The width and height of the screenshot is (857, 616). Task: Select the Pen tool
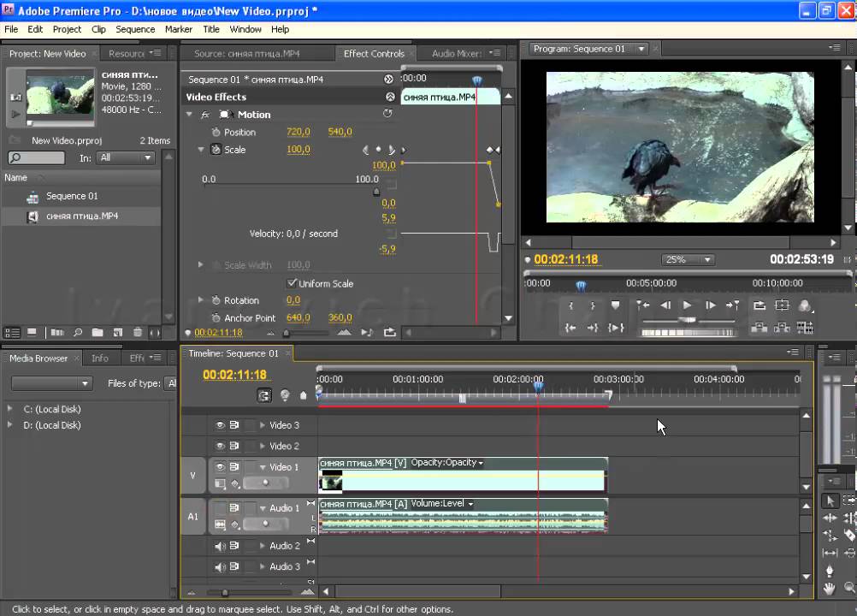(830, 571)
